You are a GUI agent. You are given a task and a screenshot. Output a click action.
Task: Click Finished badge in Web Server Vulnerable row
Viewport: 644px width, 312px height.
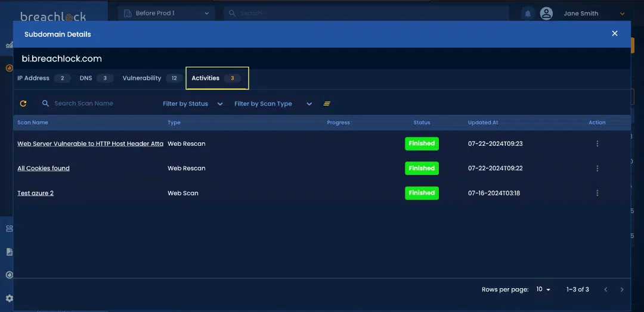click(x=422, y=143)
